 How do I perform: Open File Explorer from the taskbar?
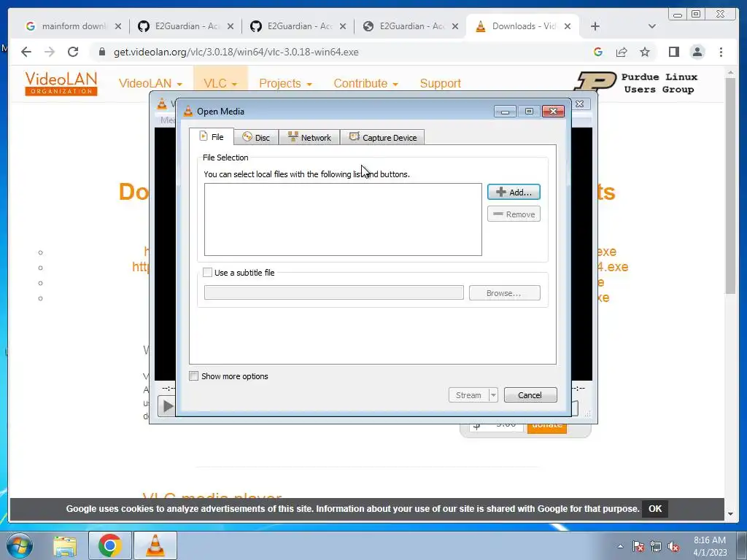pos(65,545)
